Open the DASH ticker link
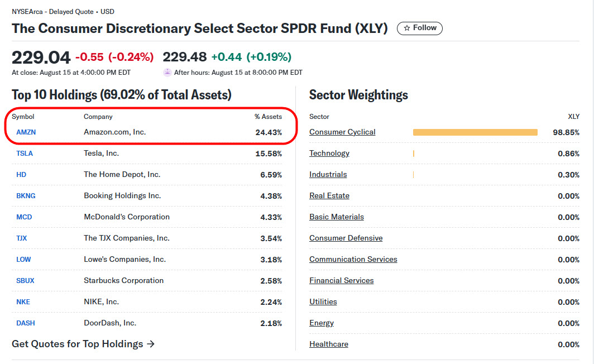 tap(25, 323)
